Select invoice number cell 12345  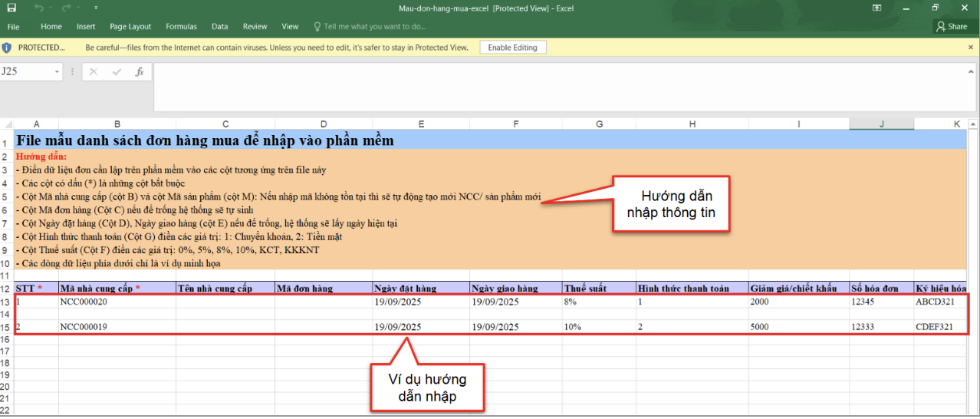pos(881,302)
